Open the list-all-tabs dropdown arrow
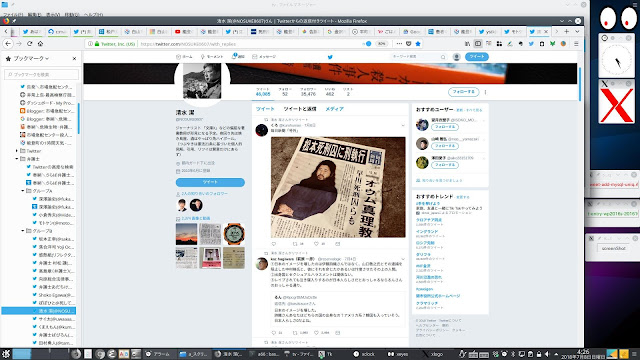The width and height of the screenshot is (640, 360). point(577,31)
